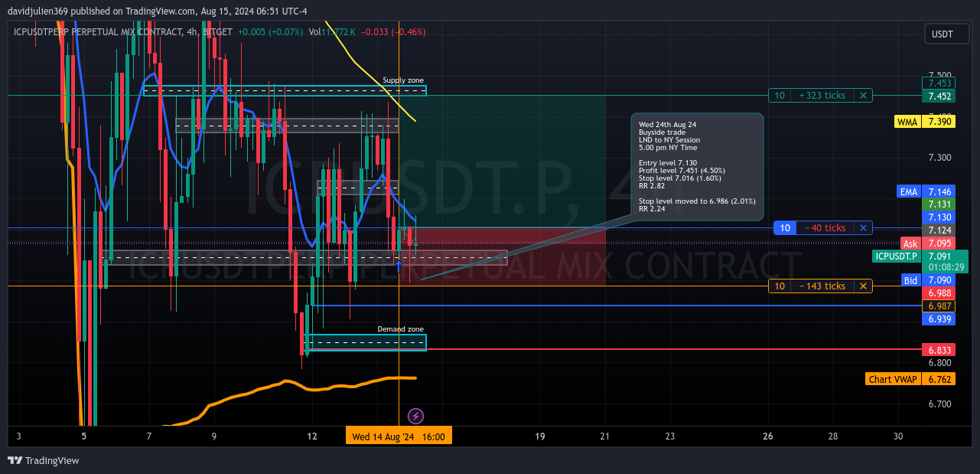
Task: Click the Ask price label
Action: 910,244
